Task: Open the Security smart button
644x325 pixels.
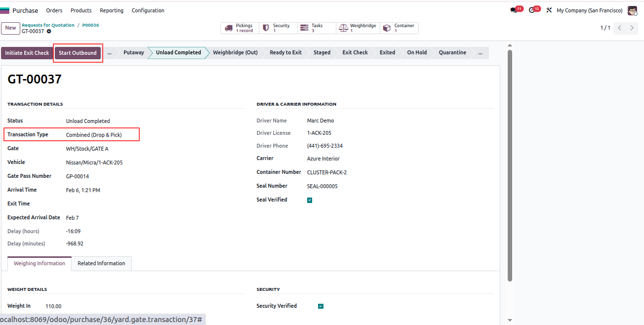Action: tap(278, 28)
